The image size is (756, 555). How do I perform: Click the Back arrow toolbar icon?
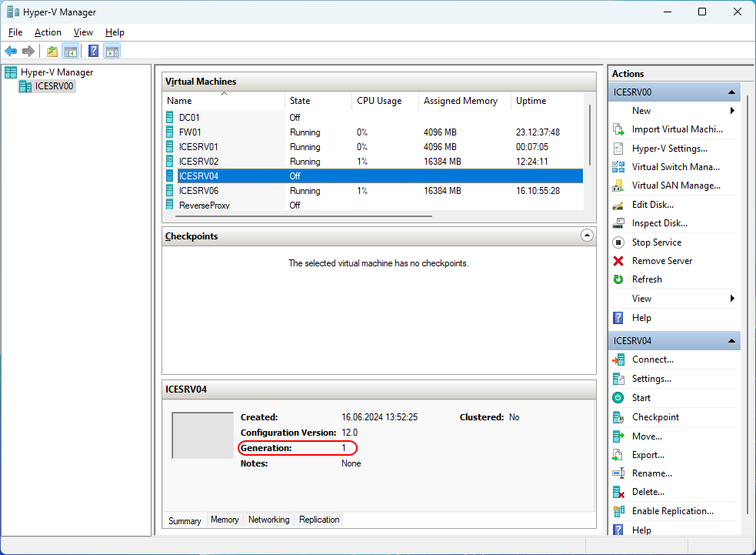point(11,51)
